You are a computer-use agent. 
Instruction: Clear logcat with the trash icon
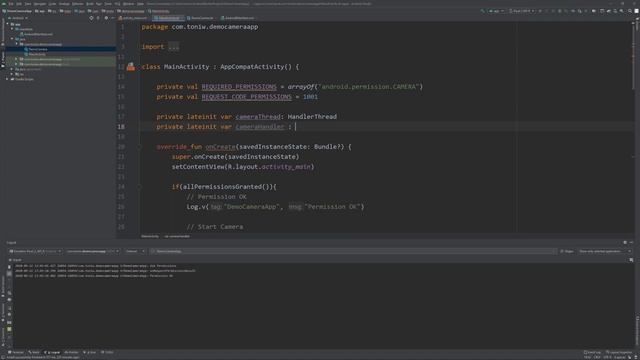click(9, 267)
